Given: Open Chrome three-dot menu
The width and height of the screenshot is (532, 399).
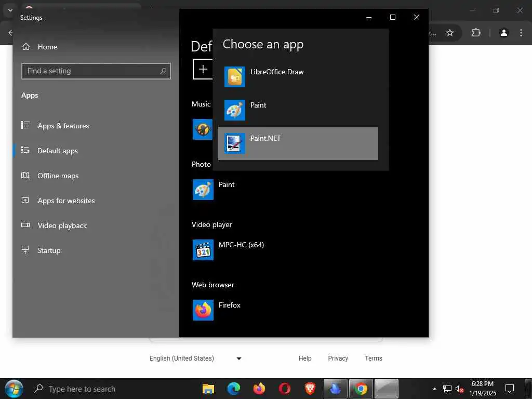Looking at the screenshot, I should (521, 33).
